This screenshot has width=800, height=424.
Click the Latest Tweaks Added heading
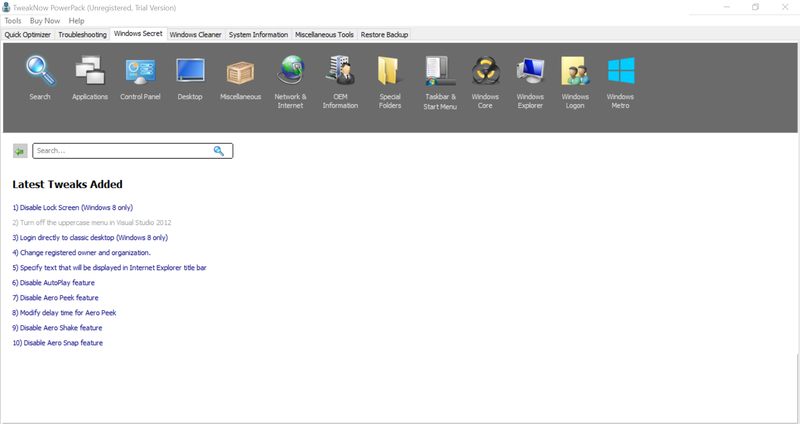(67, 185)
